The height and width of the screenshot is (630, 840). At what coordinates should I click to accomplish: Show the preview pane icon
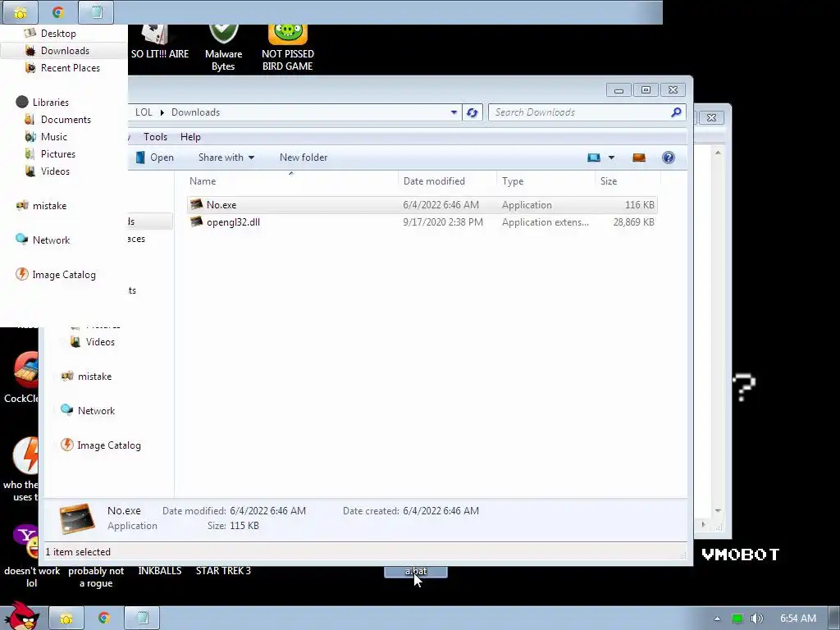639,157
